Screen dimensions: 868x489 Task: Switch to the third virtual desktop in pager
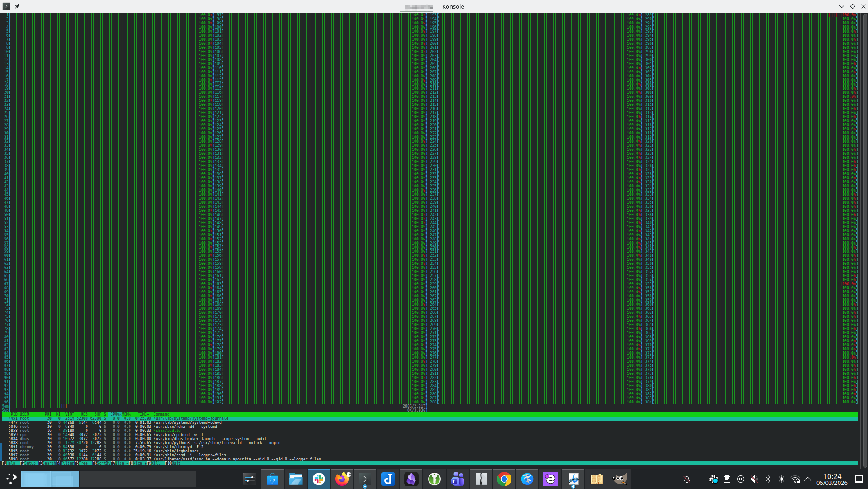[x=167, y=479]
